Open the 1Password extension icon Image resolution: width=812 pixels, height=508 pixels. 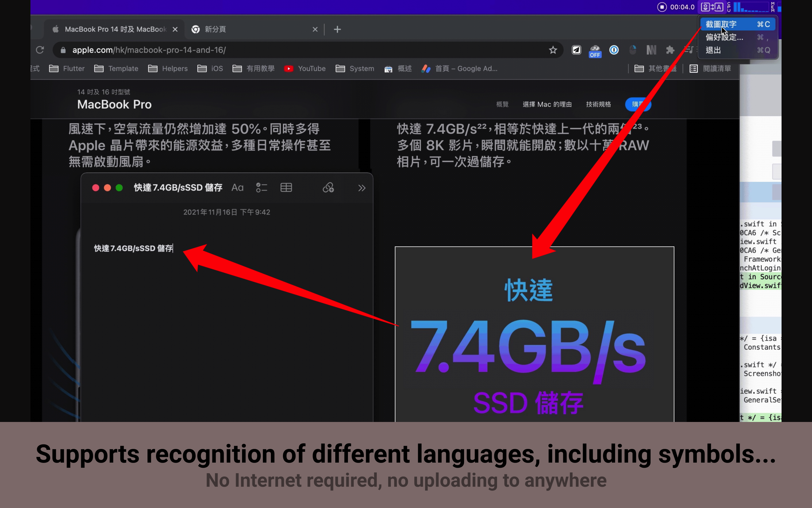[614, 50]
